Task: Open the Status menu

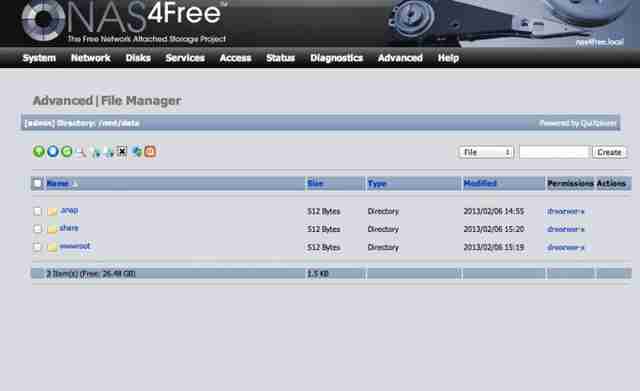Action: [280, 58]
